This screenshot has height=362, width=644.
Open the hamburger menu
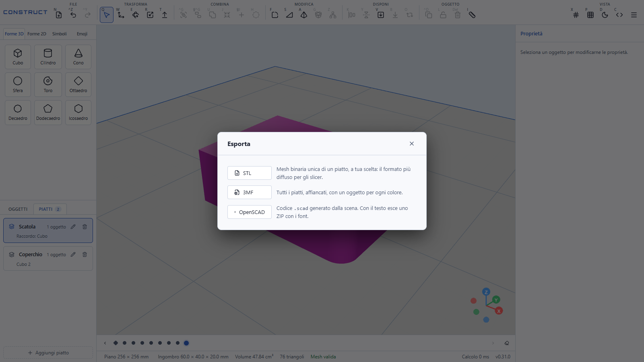pos(634,15)
